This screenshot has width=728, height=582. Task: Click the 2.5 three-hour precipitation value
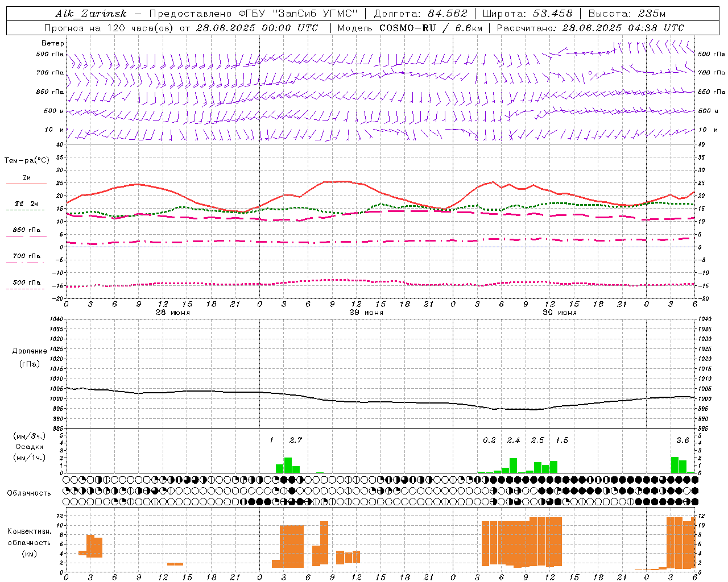tap(537, 440)
